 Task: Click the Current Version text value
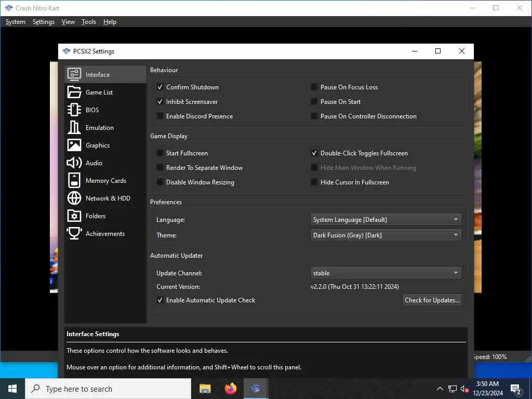point(354,287)
